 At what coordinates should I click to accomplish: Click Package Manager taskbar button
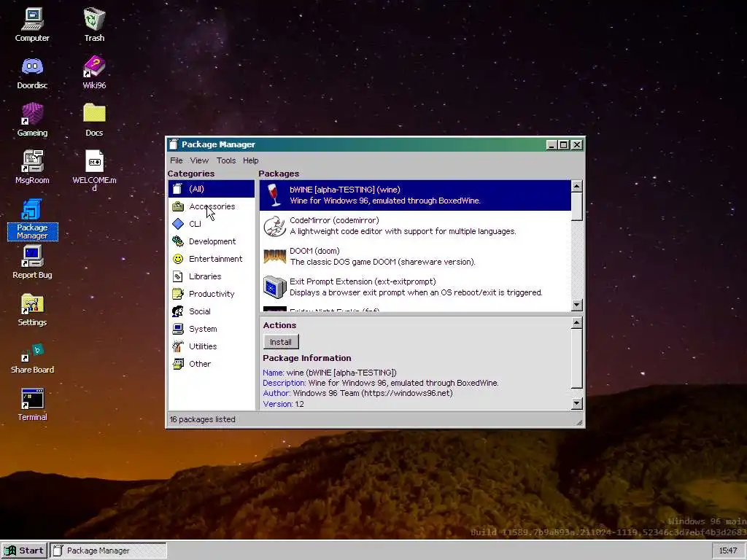[x=109, y=551]
